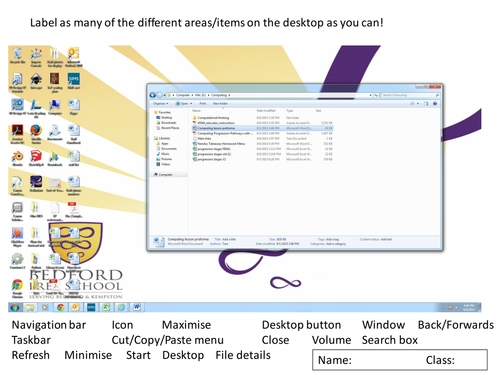
Task: Click the Explorer Back arrow button
Action: point(153,95)
